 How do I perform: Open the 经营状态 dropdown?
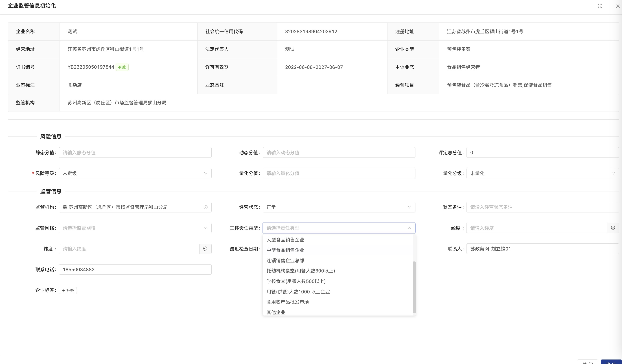[x=339, y=207]
